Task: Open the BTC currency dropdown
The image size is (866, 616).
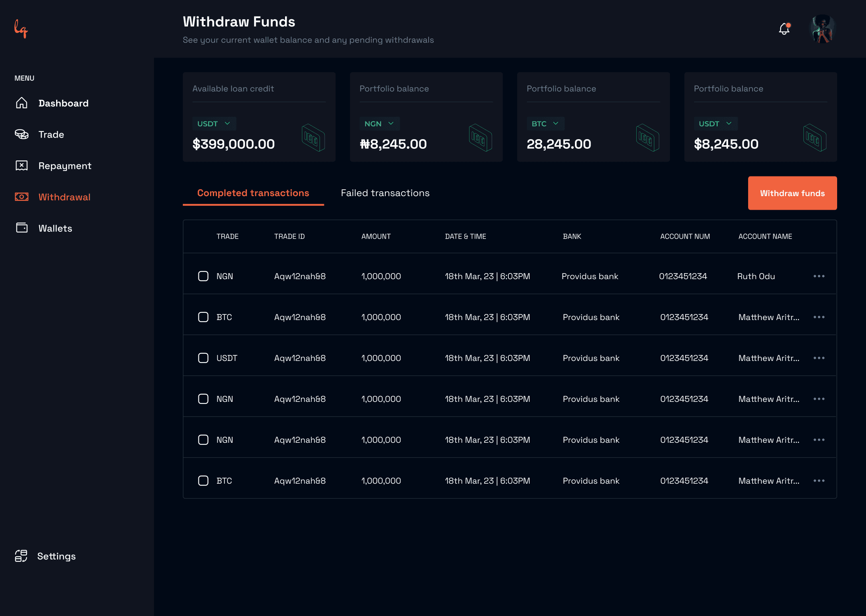Action: [x=545, y=124]
